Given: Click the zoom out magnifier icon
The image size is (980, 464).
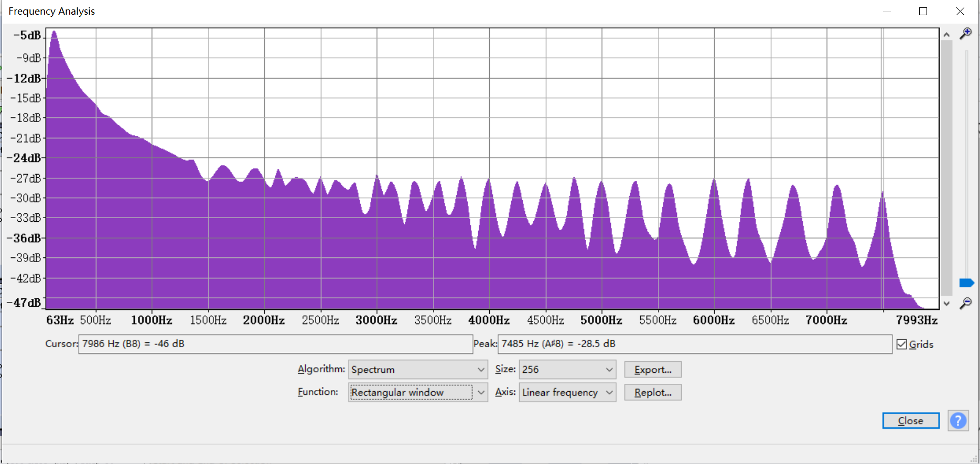Looking at the screenshot, I should [x=965, y=304].
